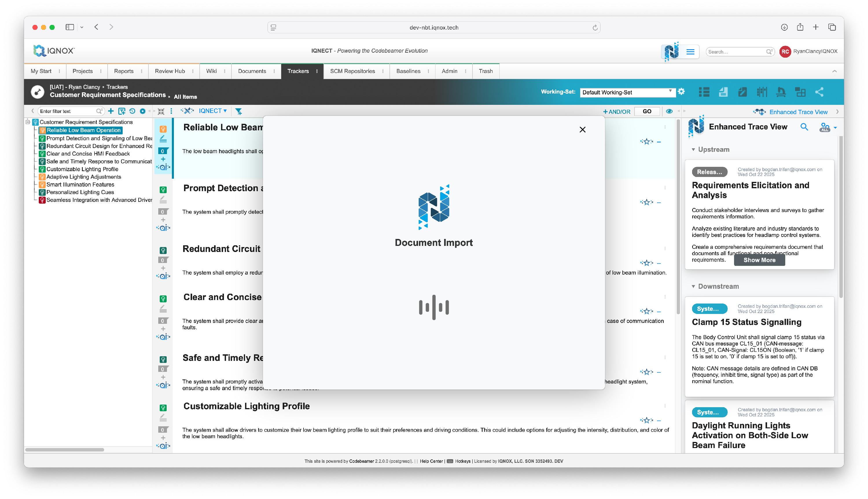Click the collapse-all arrows icon in tree toolbar
Screen dimensions: 868x499
161,111
